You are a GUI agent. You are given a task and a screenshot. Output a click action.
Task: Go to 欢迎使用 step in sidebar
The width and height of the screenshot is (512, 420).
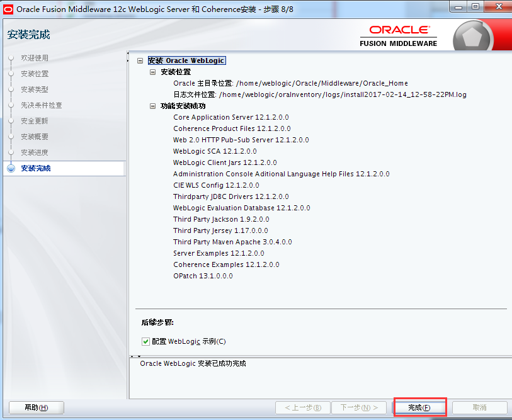pyautogui.click(x=35, y=58)
